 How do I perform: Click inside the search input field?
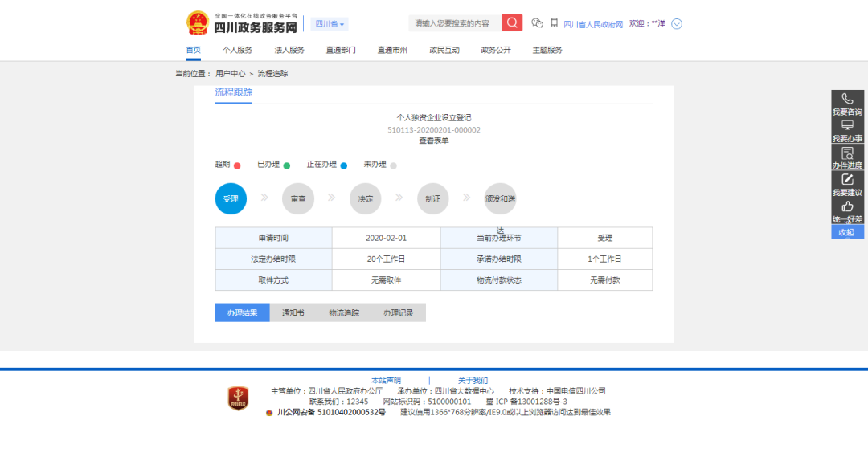tap(454, 22)
